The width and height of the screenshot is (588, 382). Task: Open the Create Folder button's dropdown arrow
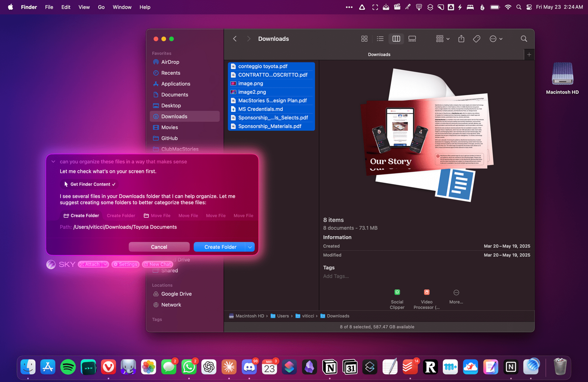pyautogui.click(x=250, y=247)
